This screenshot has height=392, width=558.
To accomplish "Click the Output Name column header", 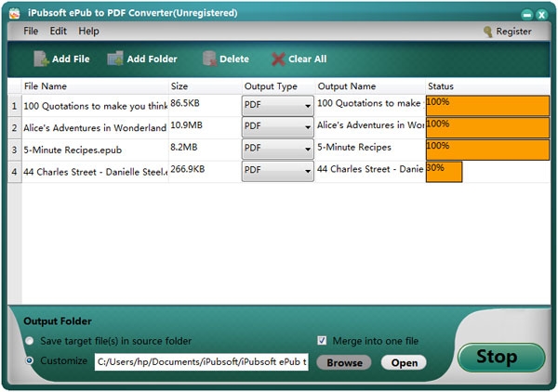I will (370, 86).
